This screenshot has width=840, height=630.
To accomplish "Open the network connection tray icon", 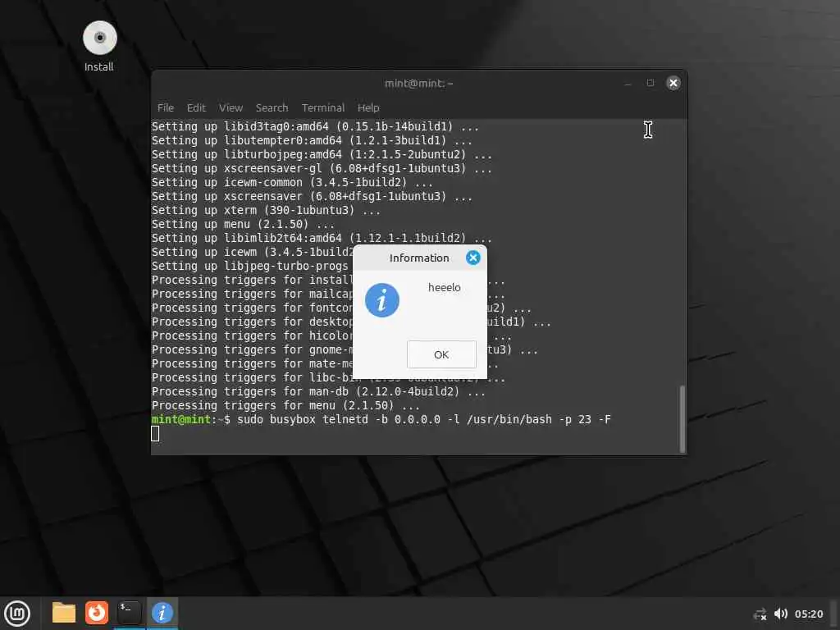I will pos(760,614).
